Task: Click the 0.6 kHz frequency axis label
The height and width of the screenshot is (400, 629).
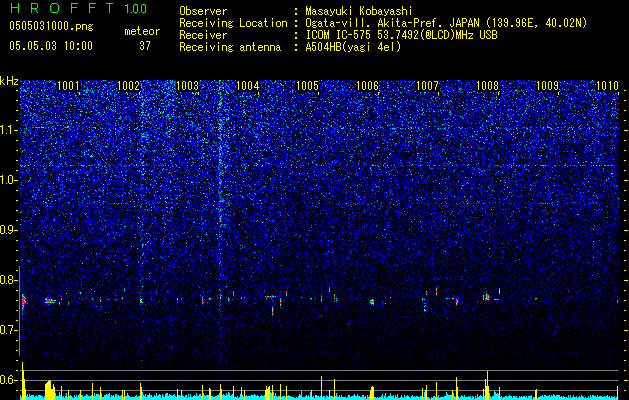Action: (x=8, y=380)
